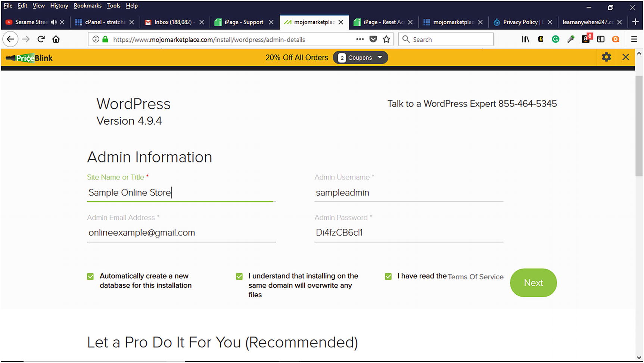Switch to cPanel - stretch tab
The height and width of the screenshot is (363, 644).
[105, 22]
